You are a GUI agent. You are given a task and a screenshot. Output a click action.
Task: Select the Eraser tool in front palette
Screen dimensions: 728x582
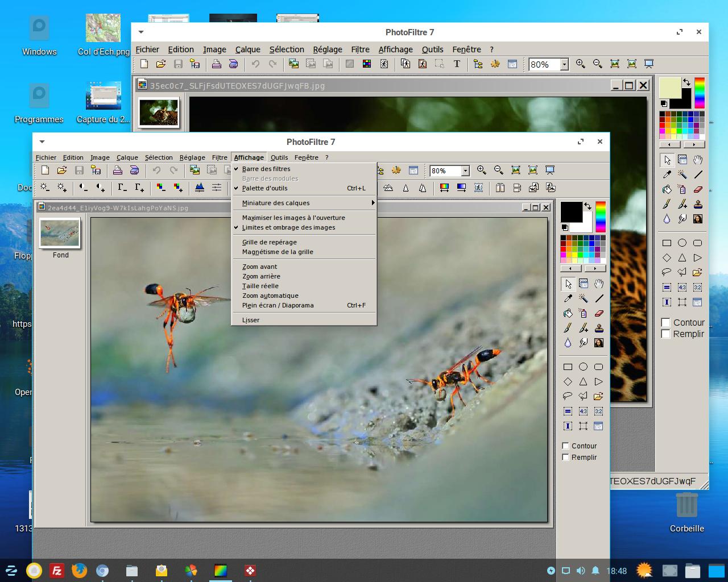pos(598,313)
